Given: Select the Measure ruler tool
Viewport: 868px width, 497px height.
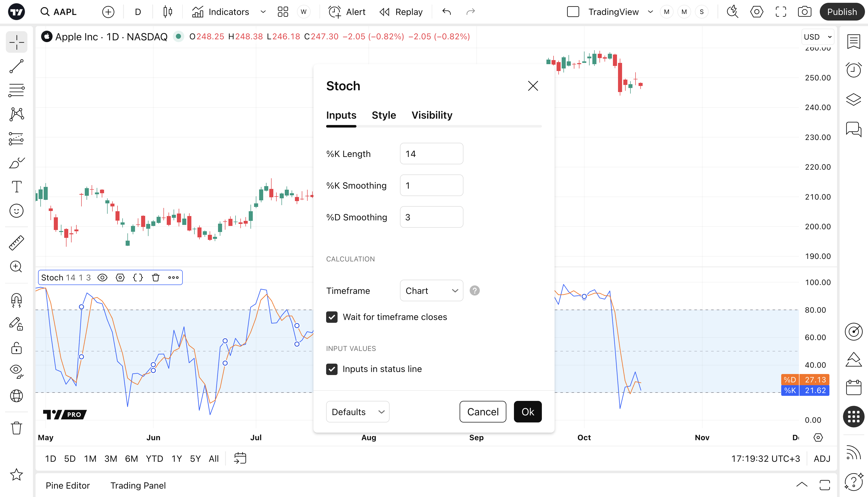Looking at the screenshot, I should (x=16, y=243).
